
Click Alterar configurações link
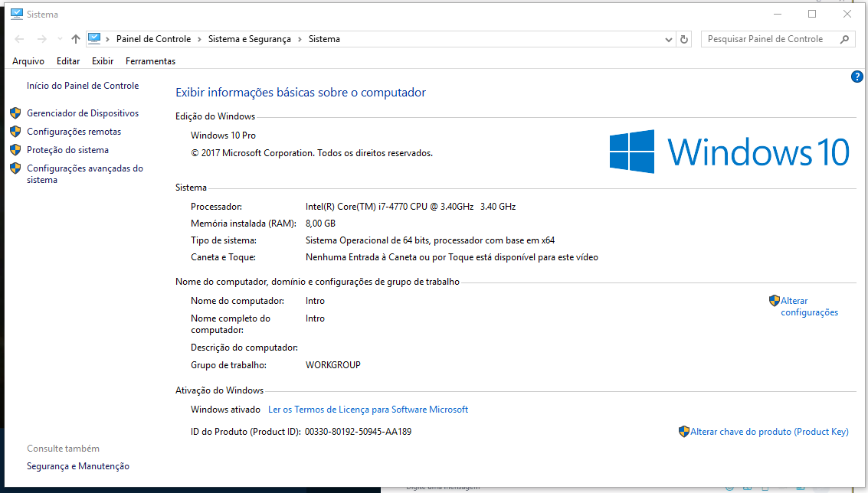(809, 306)
